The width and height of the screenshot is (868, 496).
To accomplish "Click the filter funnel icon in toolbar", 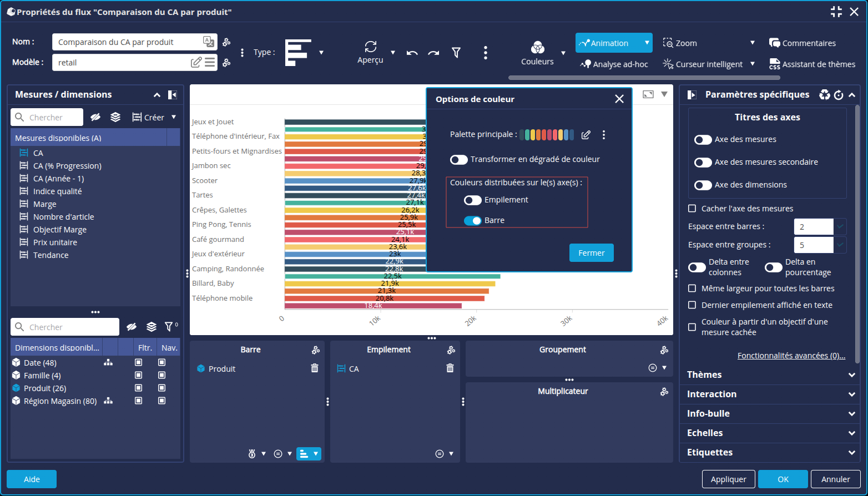I will (456, 53).
